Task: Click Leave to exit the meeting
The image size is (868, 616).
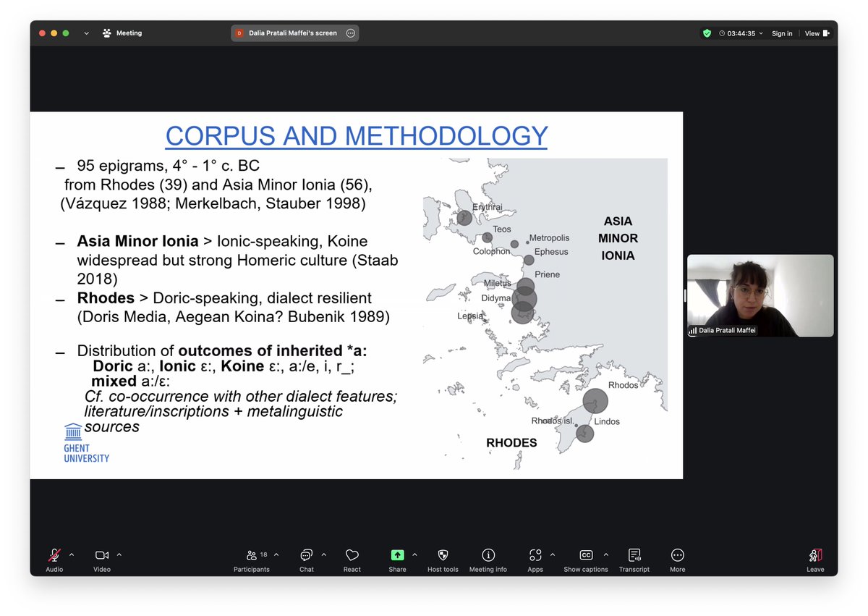Action: tap(815, 554)
